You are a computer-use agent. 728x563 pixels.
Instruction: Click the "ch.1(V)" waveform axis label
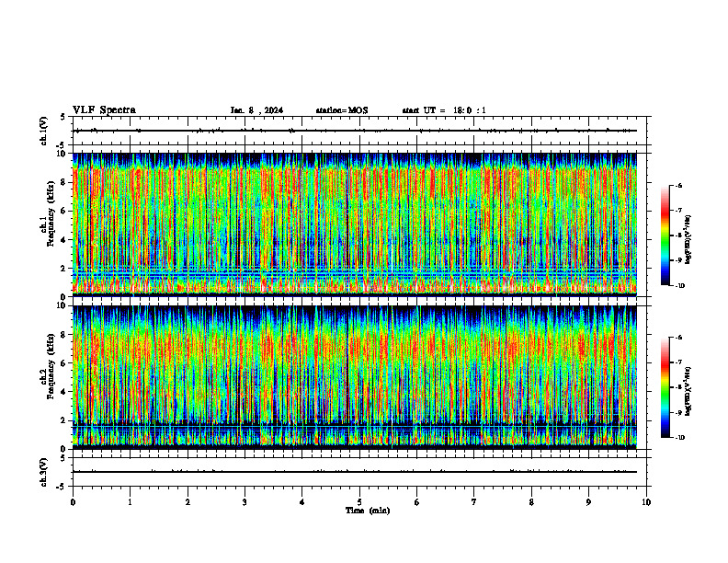point(44,131)
